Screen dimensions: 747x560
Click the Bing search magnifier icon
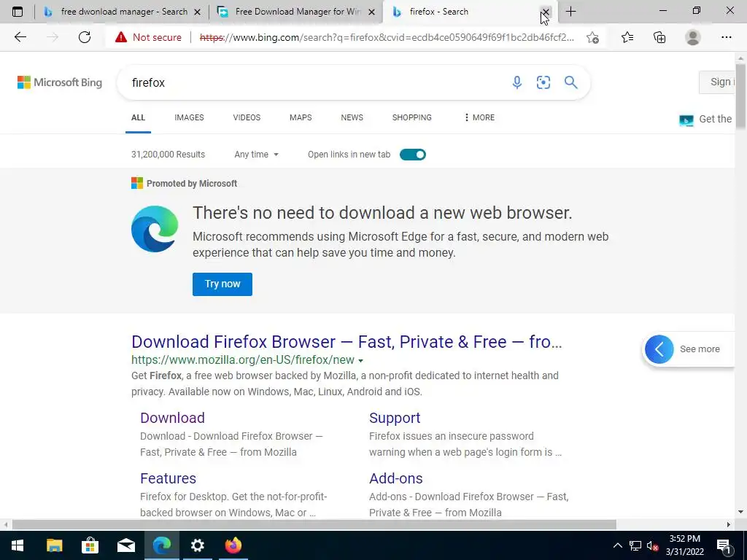tap(570, 82)
